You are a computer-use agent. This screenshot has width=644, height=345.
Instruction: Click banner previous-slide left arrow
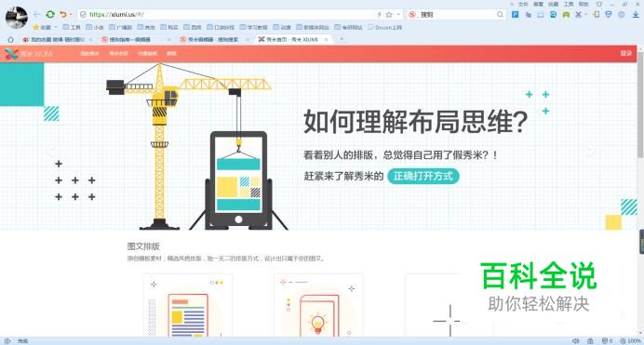51,151
